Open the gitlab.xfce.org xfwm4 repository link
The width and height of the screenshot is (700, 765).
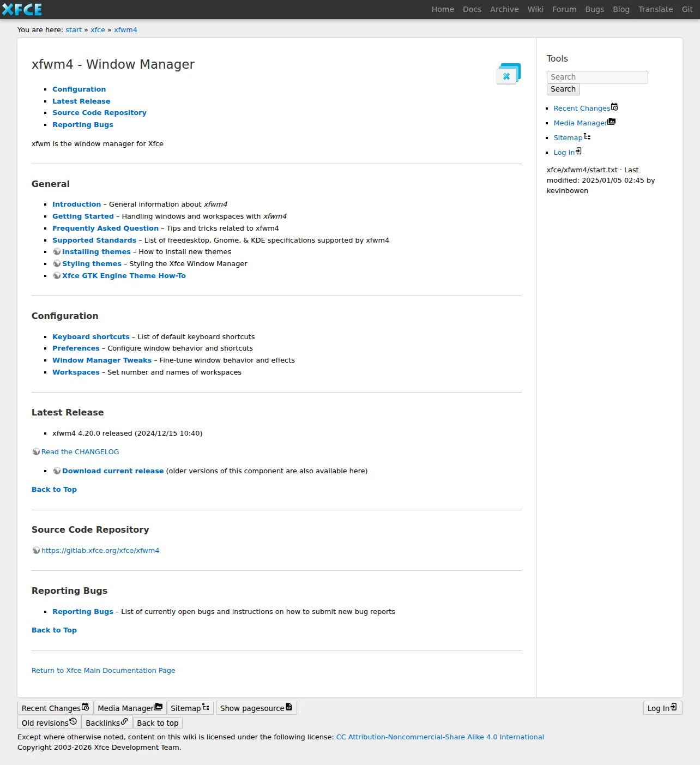[100, 550]
